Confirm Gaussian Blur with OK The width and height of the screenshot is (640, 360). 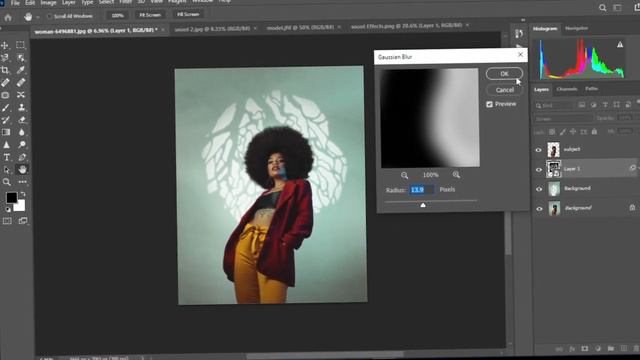[504, 74]
